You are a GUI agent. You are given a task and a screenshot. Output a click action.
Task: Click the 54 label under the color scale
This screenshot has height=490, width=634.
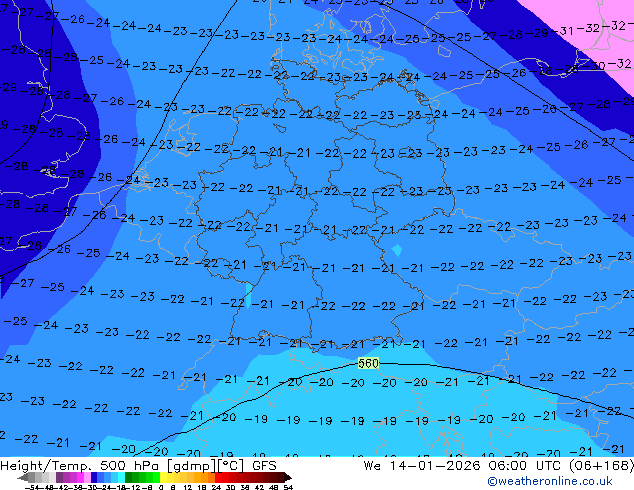pyautogui.click(x=288, y=487)
